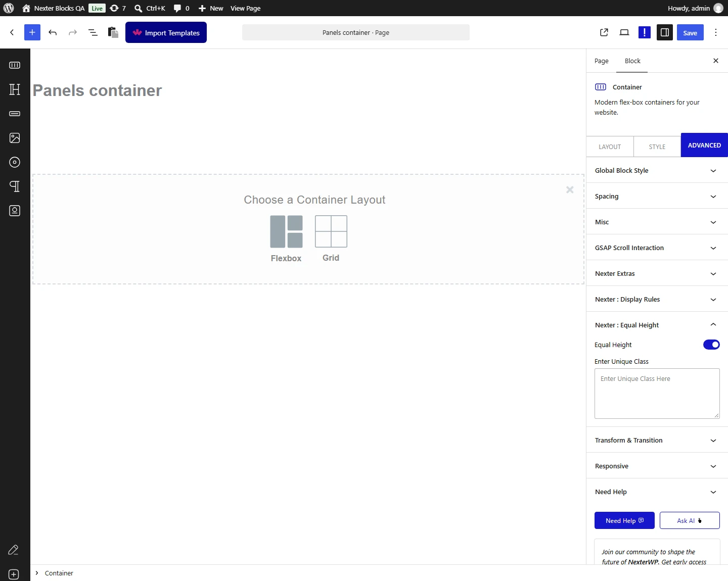Click the Save button

click(x=690, y=32)
